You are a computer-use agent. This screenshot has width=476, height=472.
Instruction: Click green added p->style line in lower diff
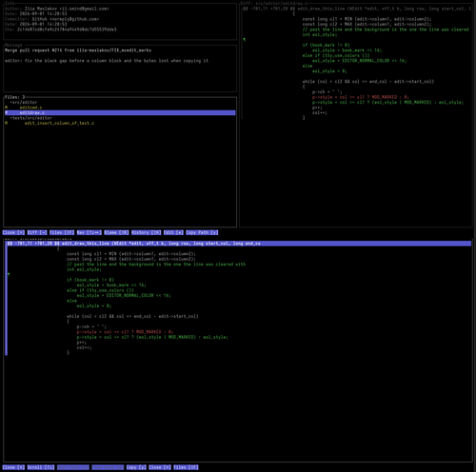coord(152,337)
